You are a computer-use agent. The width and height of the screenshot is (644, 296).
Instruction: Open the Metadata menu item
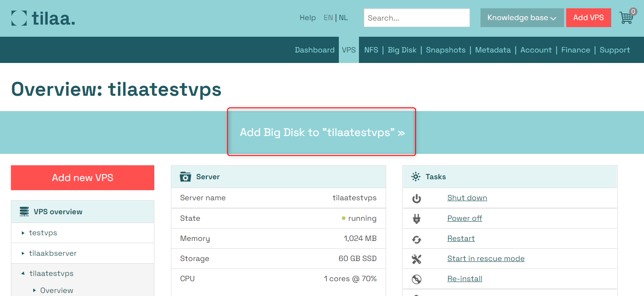tap(493, 50)
